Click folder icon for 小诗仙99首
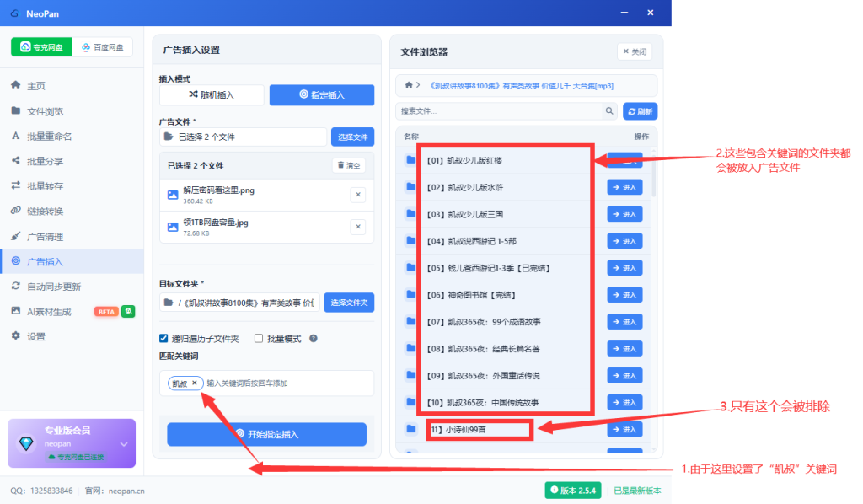This screenshot has width=863, height=504. point(410,429)
